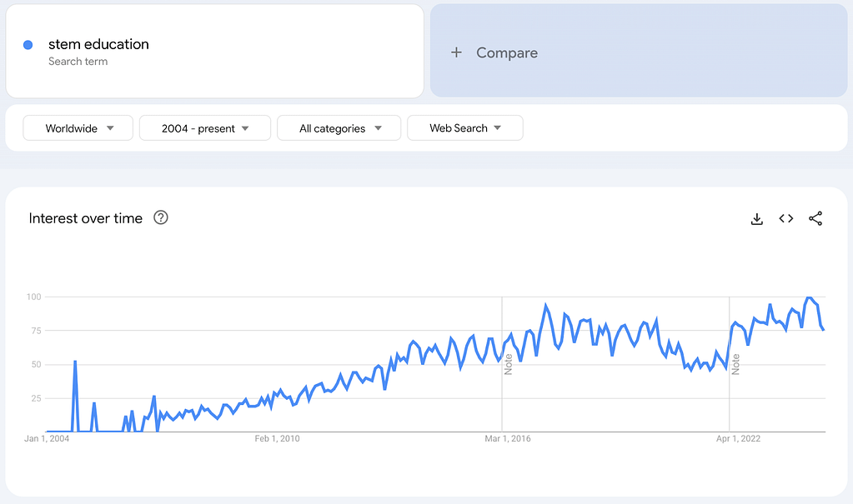Viewport: 853px width, 504px height.
Task: Click the 2023 peak on the trend line
Action: pos(810,297)
